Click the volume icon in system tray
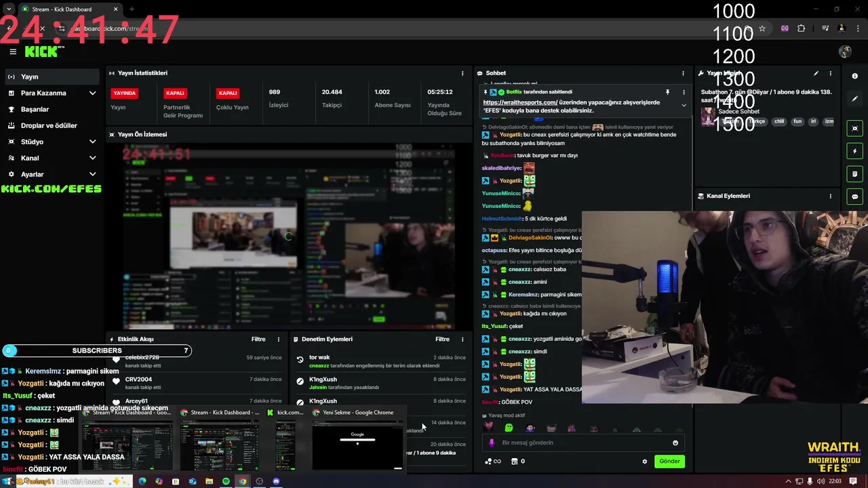 tap(821, 481)
